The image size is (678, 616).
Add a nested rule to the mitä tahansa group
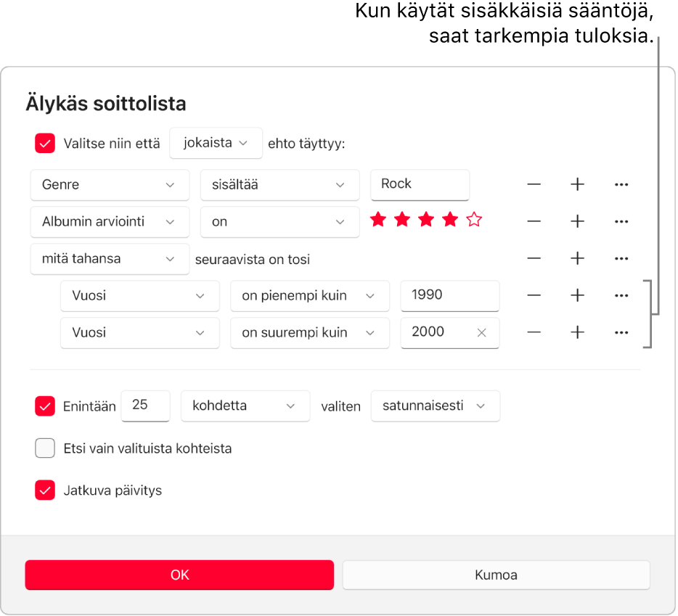[577, 259]
